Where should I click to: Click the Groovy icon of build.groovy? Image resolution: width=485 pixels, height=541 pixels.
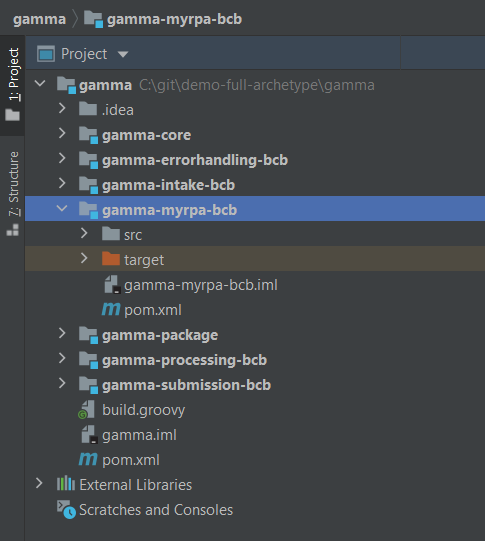point(87,410)
